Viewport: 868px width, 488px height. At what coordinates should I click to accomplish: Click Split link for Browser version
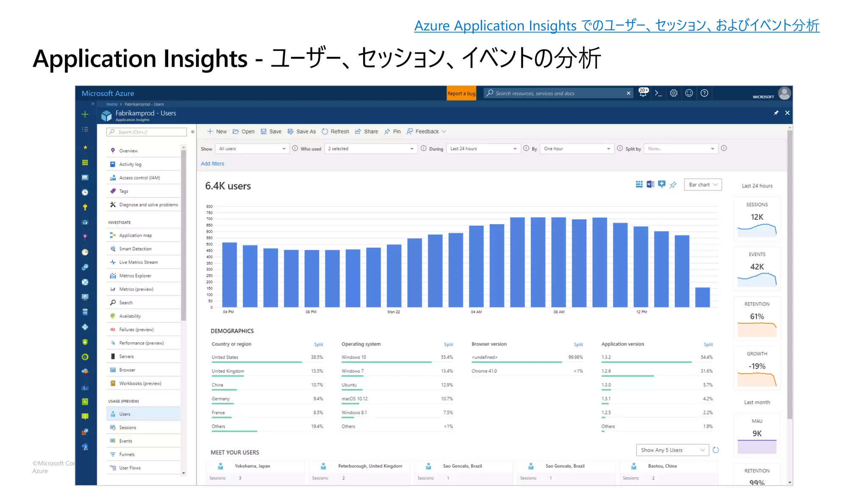(578, 344)
